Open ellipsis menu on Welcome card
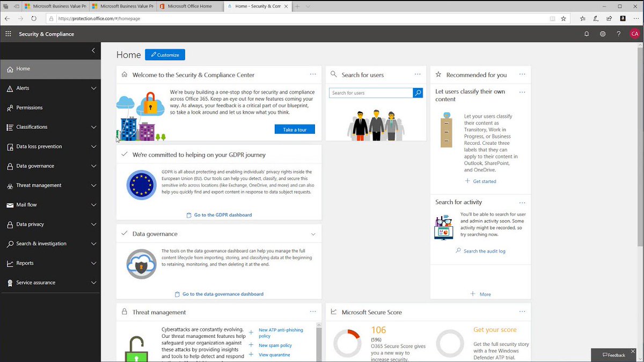Image resolution: width=644 pixels, height=362 pixels. tap(313, 75)
